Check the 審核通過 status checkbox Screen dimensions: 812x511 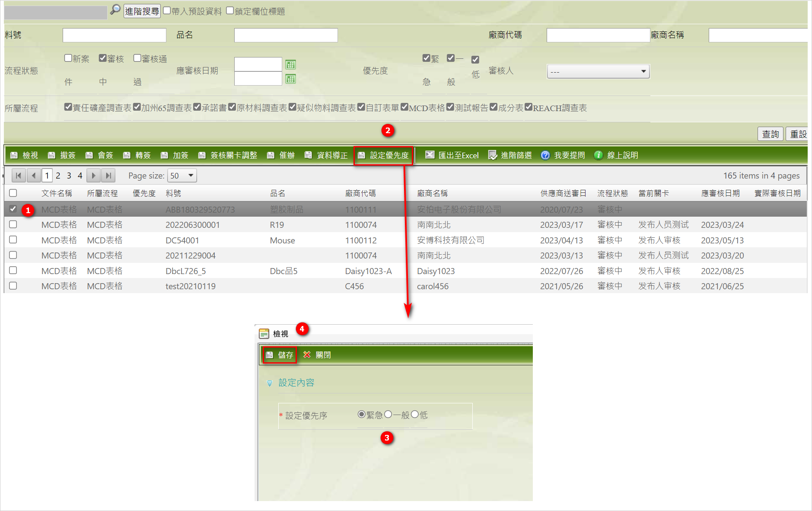coord(137,58)
